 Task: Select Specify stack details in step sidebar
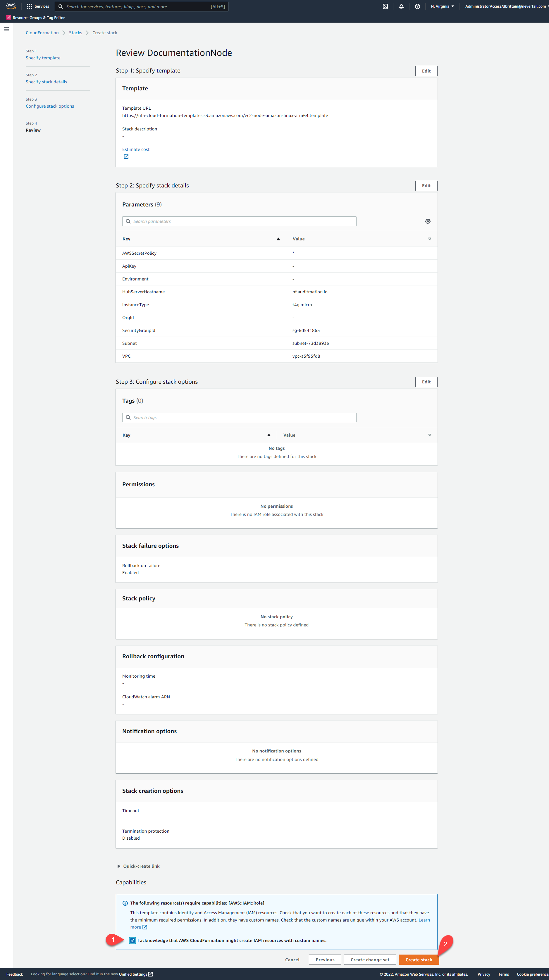[46, 82]
